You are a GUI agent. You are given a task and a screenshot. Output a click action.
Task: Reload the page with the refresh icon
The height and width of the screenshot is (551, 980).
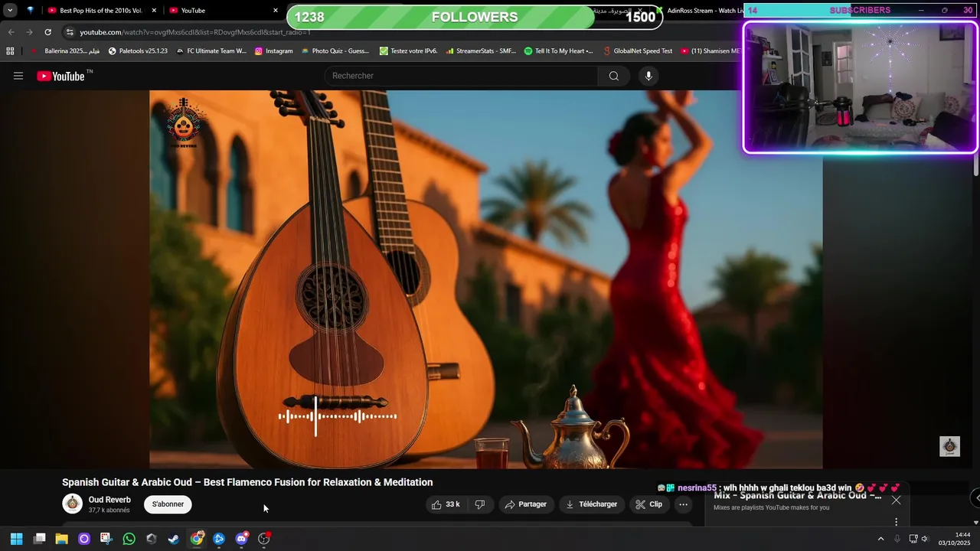point(47,32)
